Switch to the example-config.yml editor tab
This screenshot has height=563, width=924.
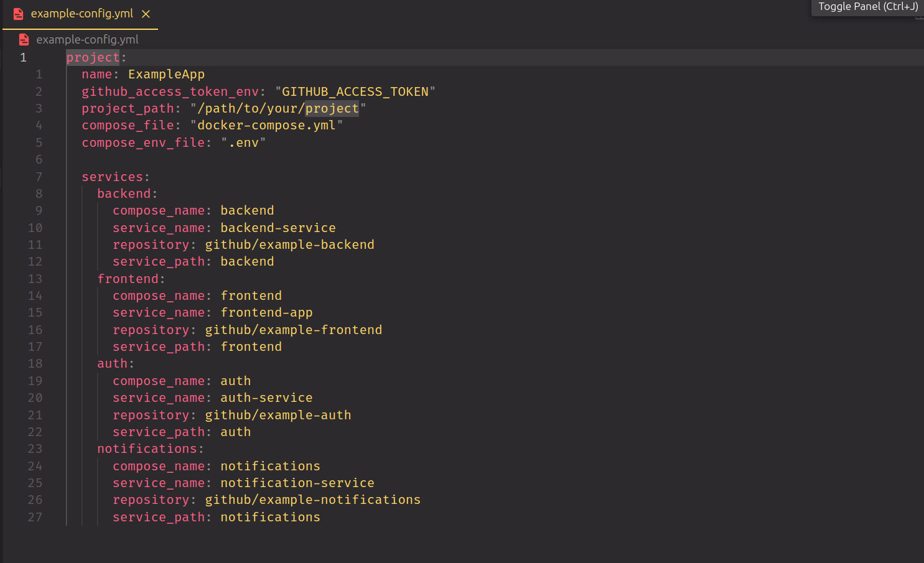(x=82, y=14)
